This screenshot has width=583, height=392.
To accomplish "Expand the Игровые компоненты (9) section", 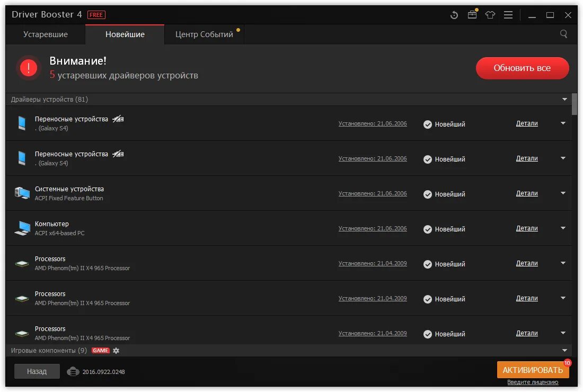I will click(x=565, y=350).
